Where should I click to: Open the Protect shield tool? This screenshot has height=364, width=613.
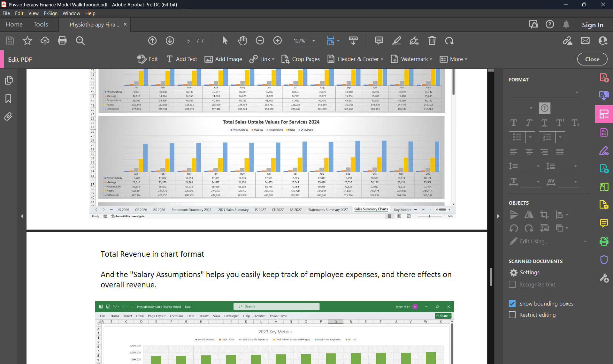604,260
